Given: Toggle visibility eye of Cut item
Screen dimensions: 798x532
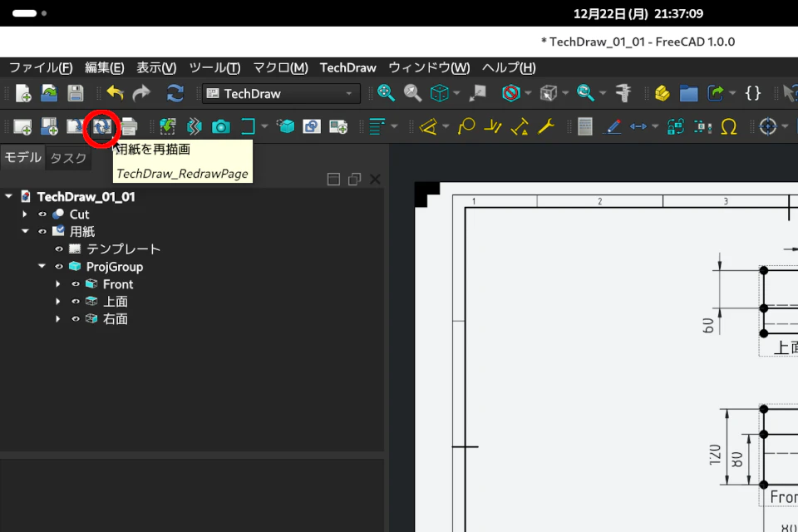Looking at the screenshot, I should click(x=42, y=214).
